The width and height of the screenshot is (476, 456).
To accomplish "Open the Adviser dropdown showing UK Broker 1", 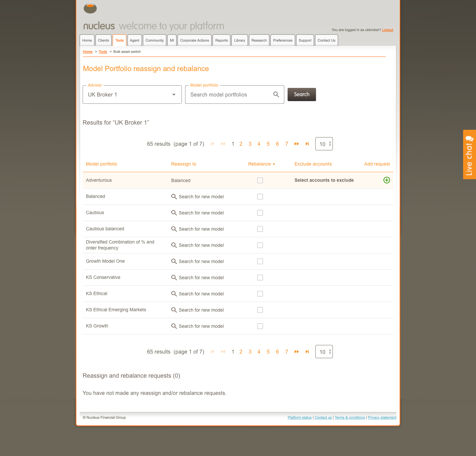I will click(132, 95).
